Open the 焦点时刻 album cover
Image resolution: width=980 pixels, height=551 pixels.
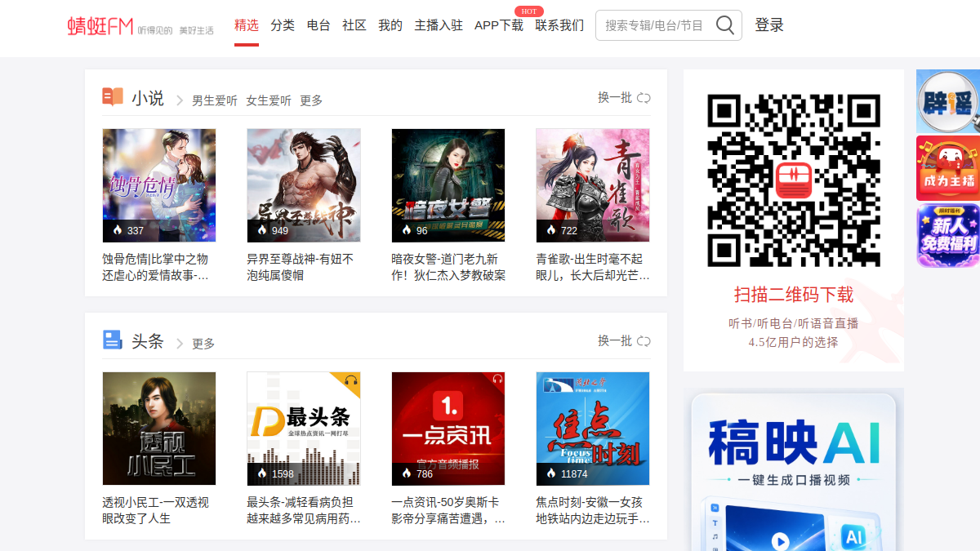[x=593, y=429]
